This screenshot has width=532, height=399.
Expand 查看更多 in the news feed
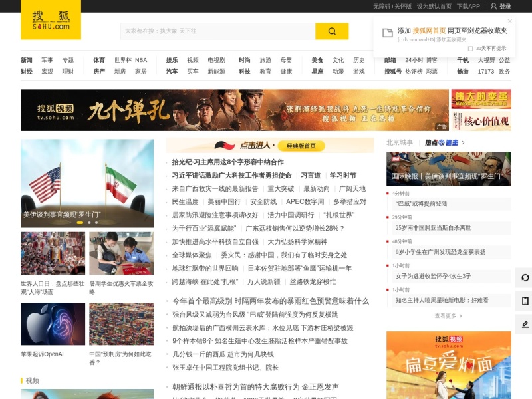[x=448, y=316]
